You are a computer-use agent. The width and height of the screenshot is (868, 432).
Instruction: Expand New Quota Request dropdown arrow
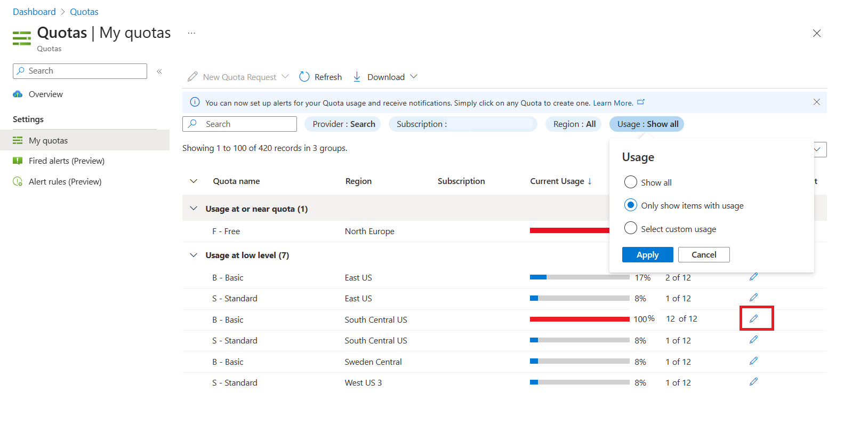285,77
